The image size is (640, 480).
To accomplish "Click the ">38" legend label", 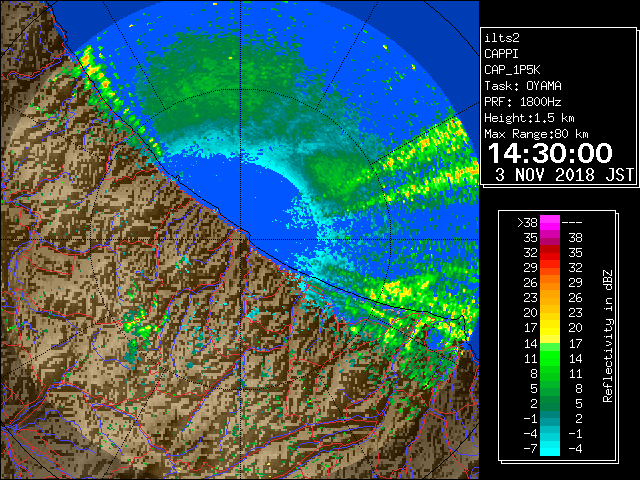I will (x=527, y=223).
